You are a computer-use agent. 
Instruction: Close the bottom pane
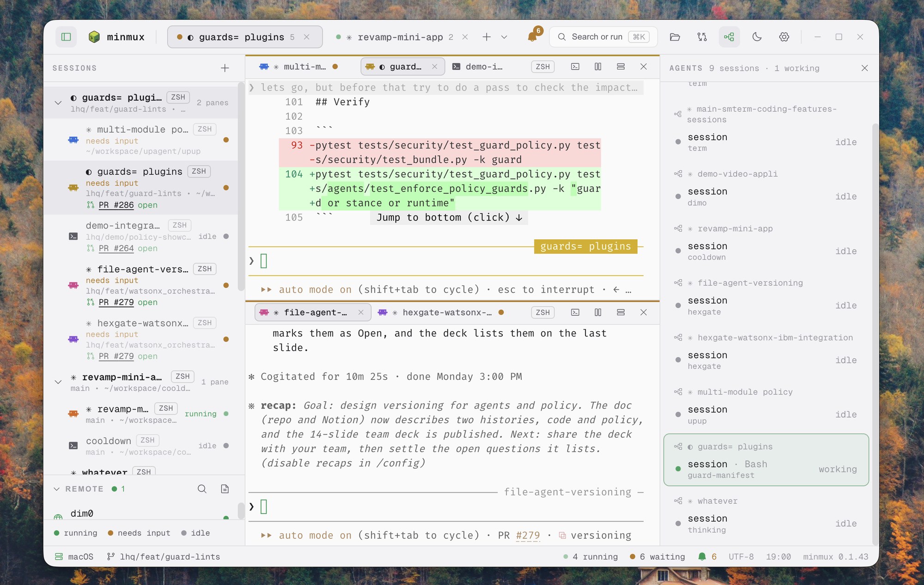(644, 312)
